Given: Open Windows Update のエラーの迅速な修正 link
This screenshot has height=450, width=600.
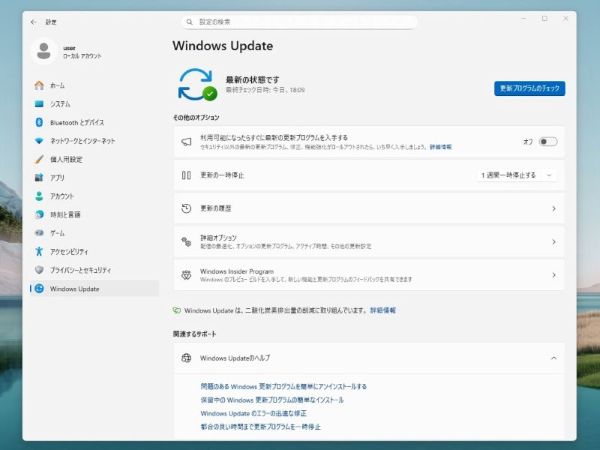Looking at the screenshot, I should click(253, 413).
